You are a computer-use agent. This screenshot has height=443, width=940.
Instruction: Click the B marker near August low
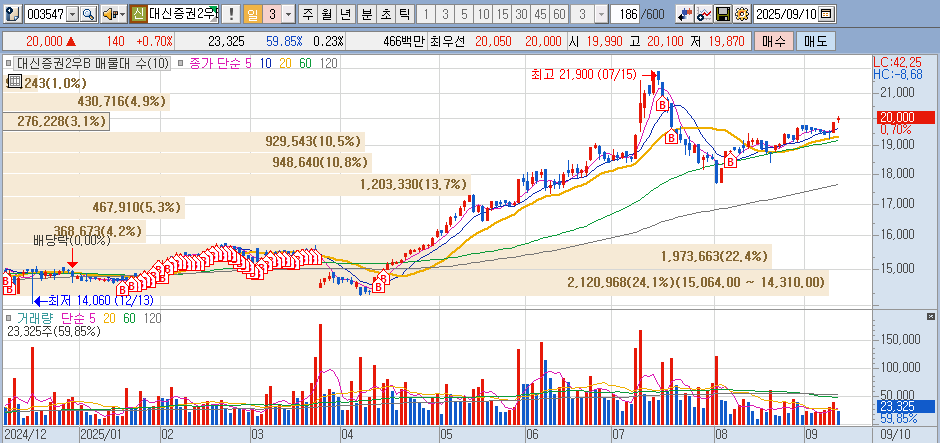coord(731,161)
